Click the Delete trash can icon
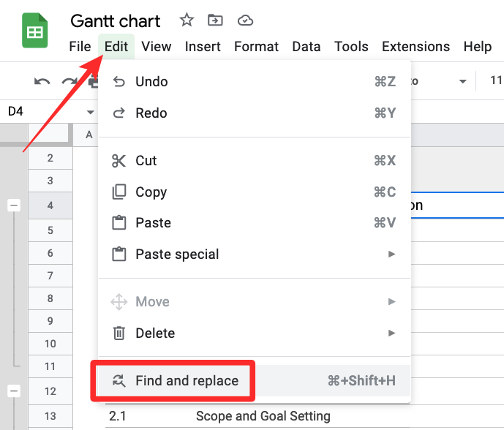The height and width of the screenshot is (430, 504). click(x=119, y=333)
